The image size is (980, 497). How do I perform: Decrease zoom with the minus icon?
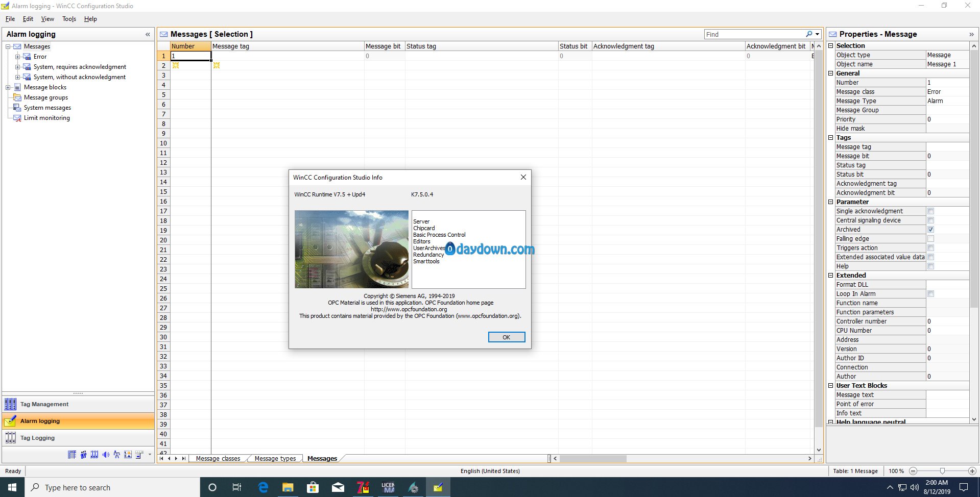click(913, 471)
